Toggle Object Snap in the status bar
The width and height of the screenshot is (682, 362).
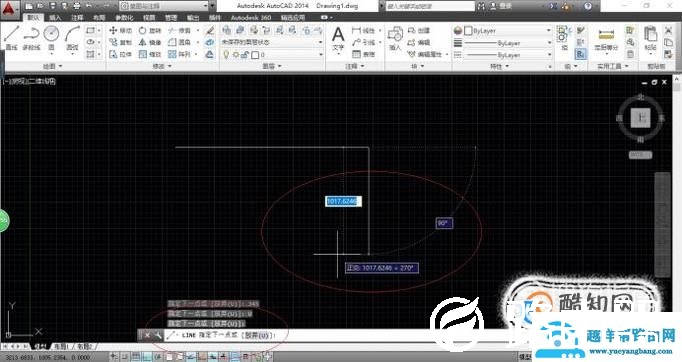click(x=168, y=357)
